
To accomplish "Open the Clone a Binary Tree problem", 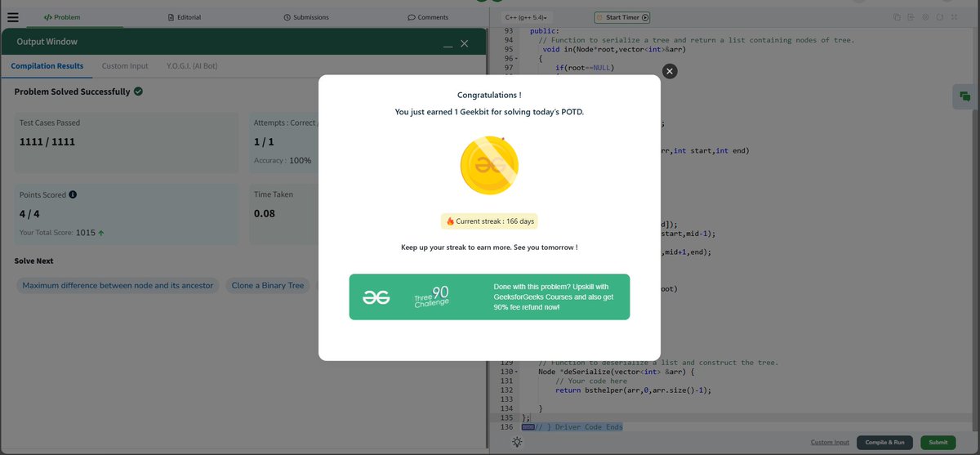I will 267,286.
